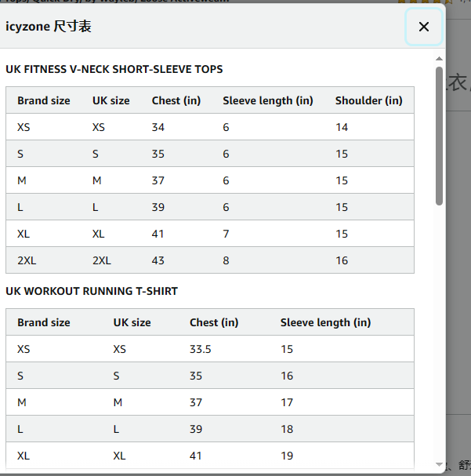The width and height of the screenshot is (471, 476).
Task: Close the icyzone size chart dialog
Action: point(424,27)
